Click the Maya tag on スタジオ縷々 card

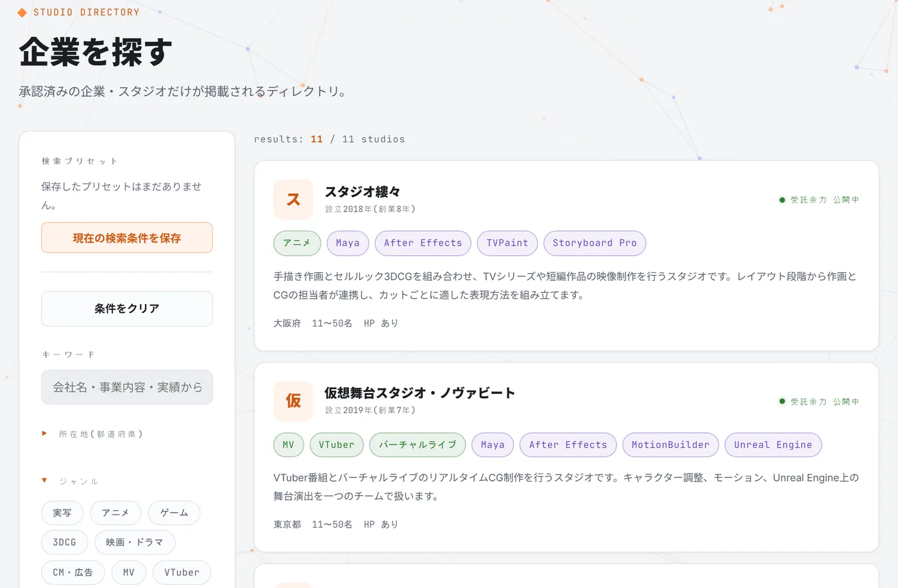coord(348,243)
